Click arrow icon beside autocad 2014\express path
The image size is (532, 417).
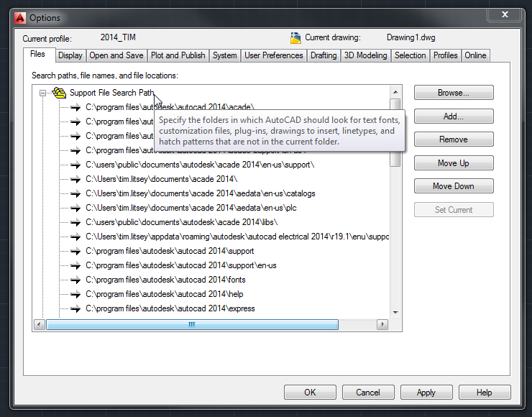click(75, 308)
